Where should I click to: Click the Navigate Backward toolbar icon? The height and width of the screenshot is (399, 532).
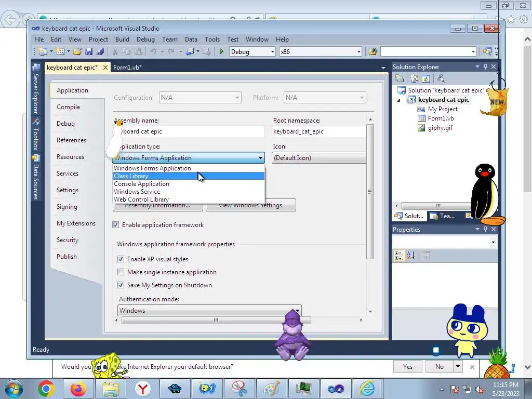pyautogui.click(x=190, y=51)
